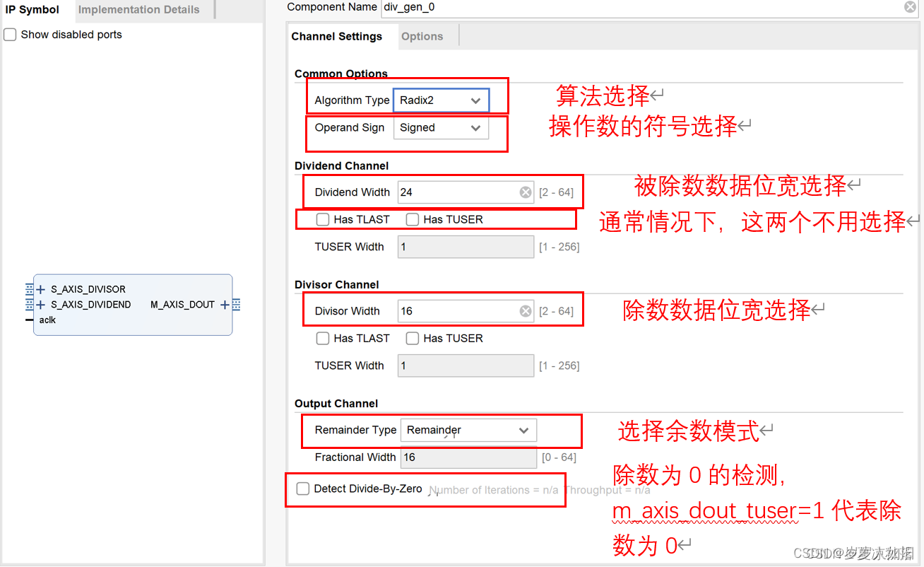Click the Dividend TUSER Width field
The image size is (924, 567).
click(466, 247)
